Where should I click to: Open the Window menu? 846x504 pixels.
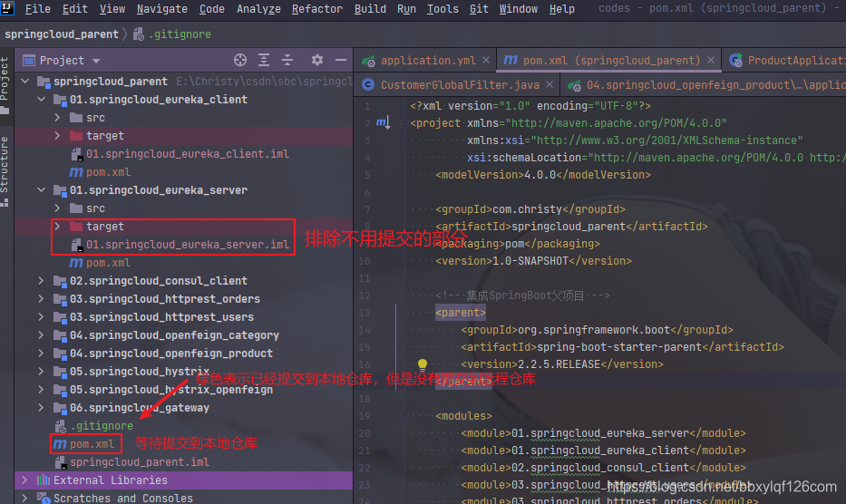point(519,9)
